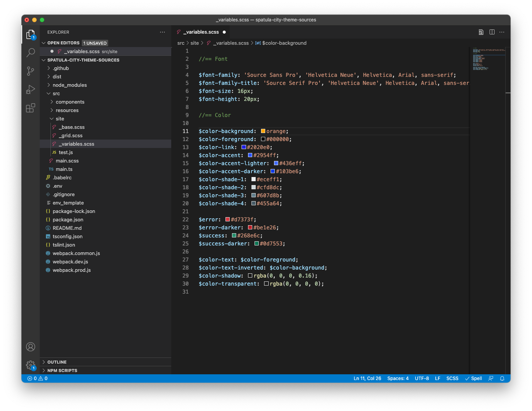Viewport: 532px width, 411px height.
Task: Open the Manage settings gear
Action: click(31, 365)
